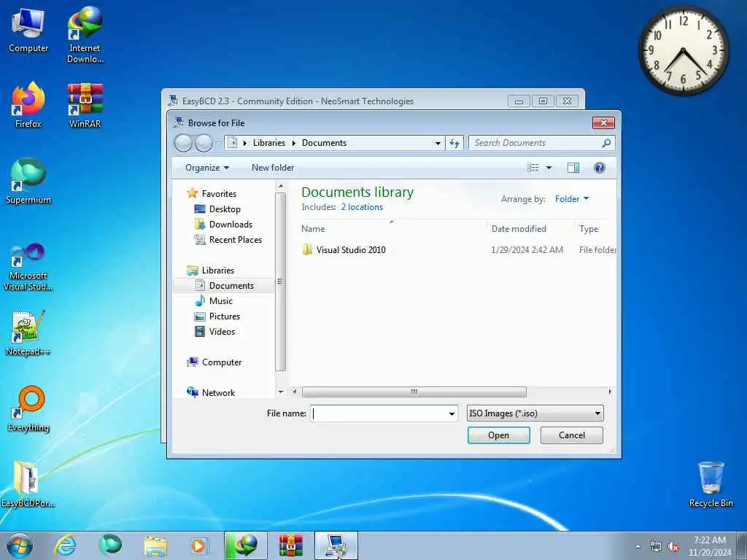This screenshot has height=560, width=747.
Task: Select Music library in navigation pane
Action: click(x=220, y=301)
